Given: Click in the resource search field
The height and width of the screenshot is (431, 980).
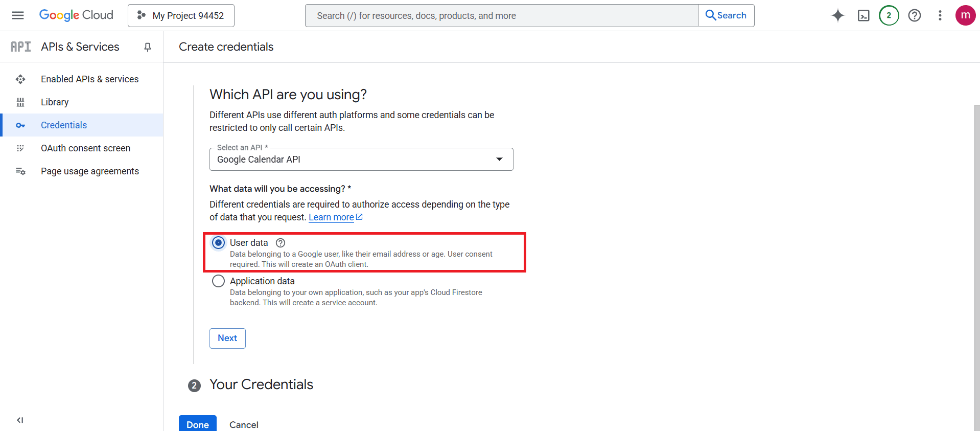Looking at the screenshot, I should coord(501,16).
